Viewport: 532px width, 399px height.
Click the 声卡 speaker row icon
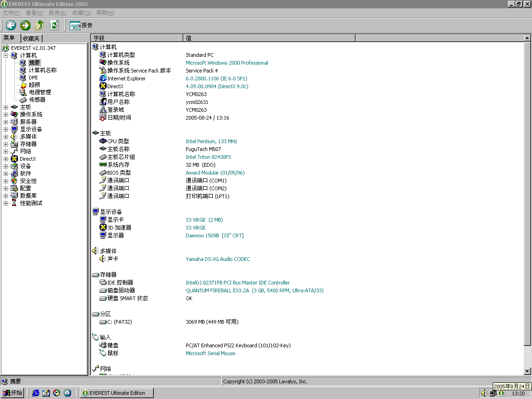pos(103,259)
